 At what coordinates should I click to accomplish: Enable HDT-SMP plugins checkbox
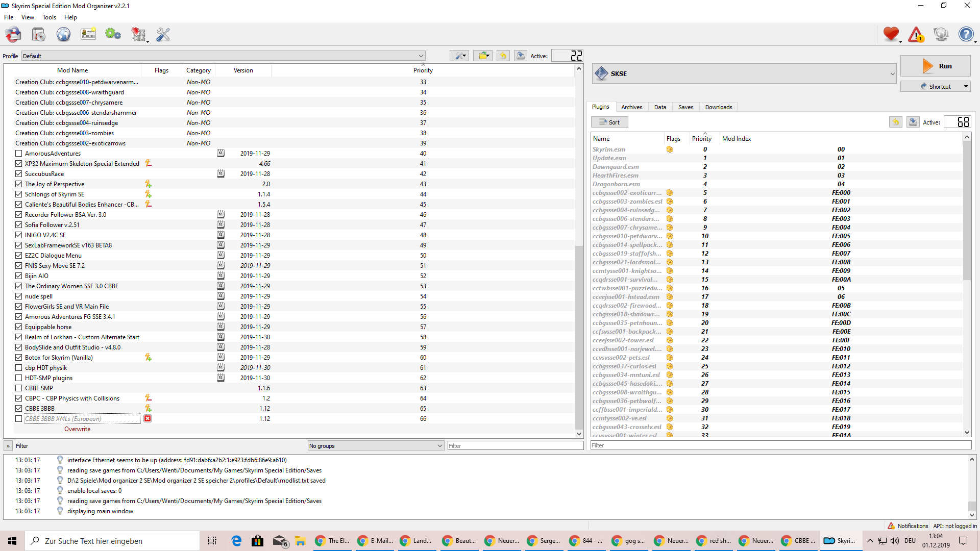click(x=19, y=378)
